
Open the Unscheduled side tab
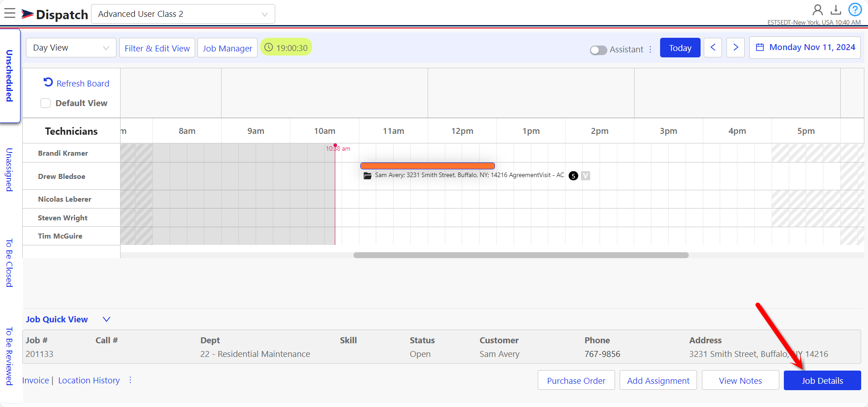[9, 76]
